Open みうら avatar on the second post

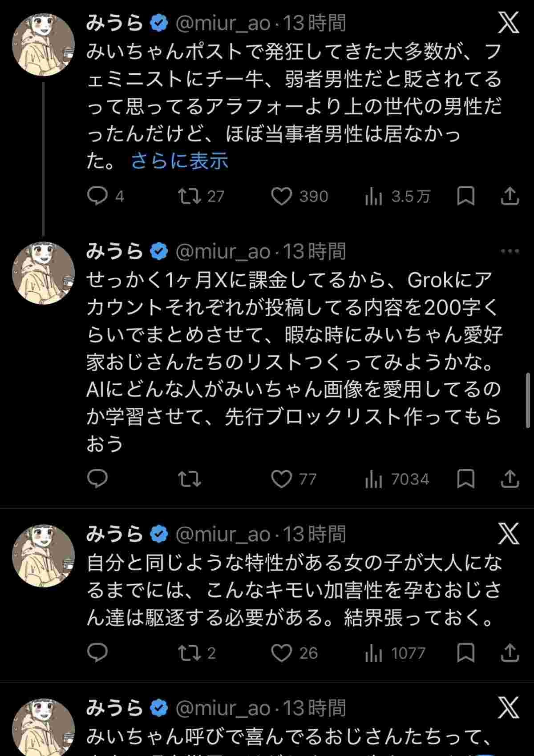coord(43,273)
